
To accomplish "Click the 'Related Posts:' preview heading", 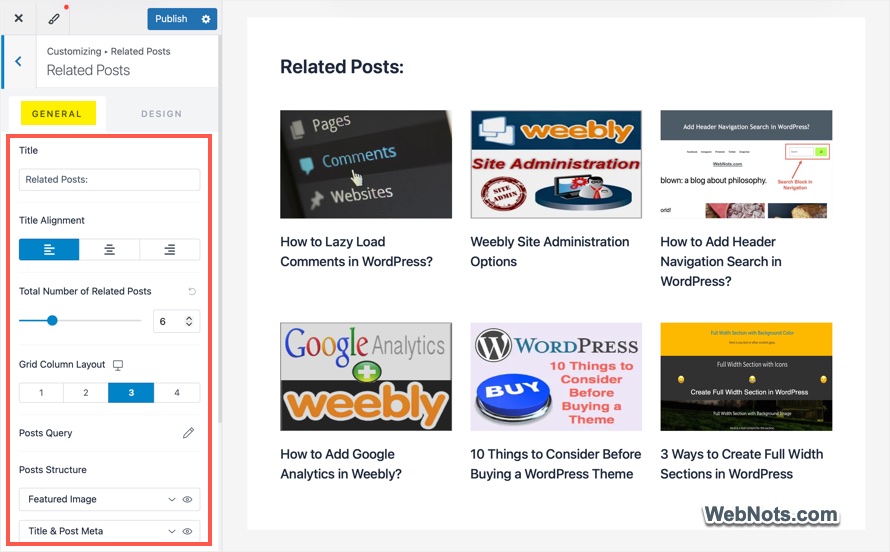I will pos(342,67).
